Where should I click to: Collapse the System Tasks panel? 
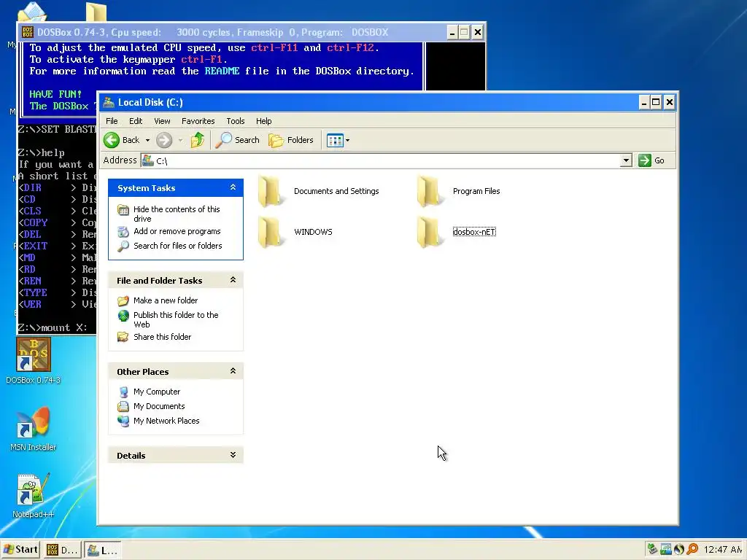click(x=233, y=187)
